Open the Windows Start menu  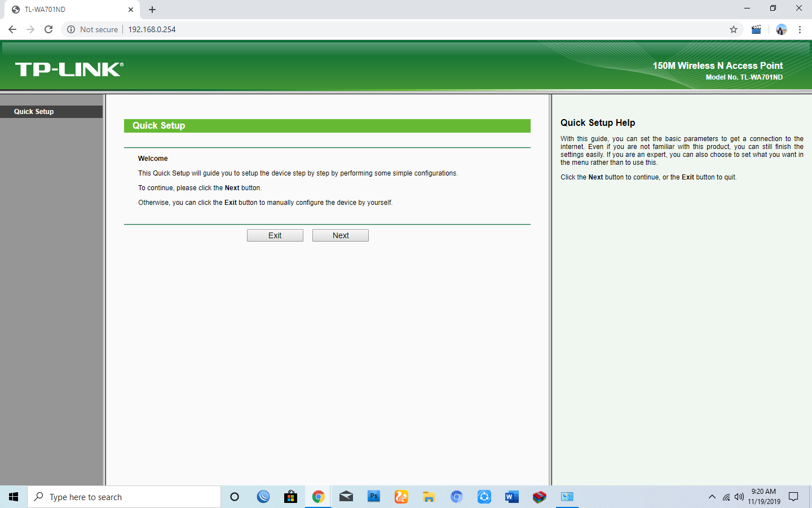[14, 497]
